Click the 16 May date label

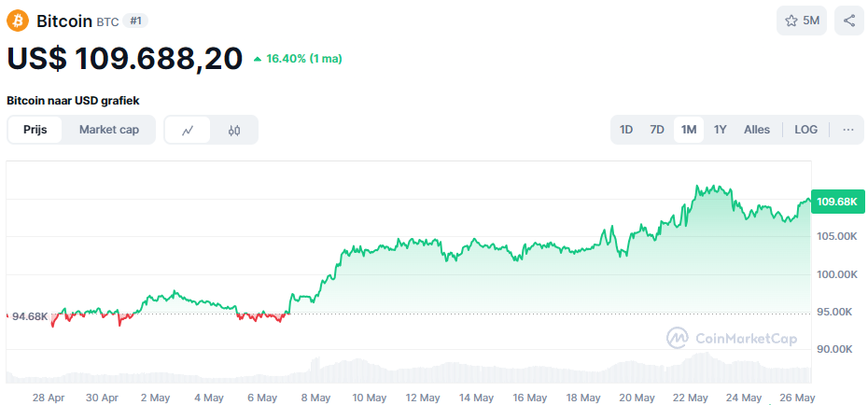tap(530, 398)
